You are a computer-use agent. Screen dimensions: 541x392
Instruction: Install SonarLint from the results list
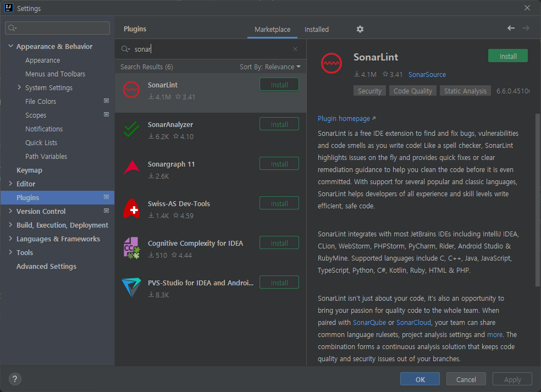tap(279, 85)
